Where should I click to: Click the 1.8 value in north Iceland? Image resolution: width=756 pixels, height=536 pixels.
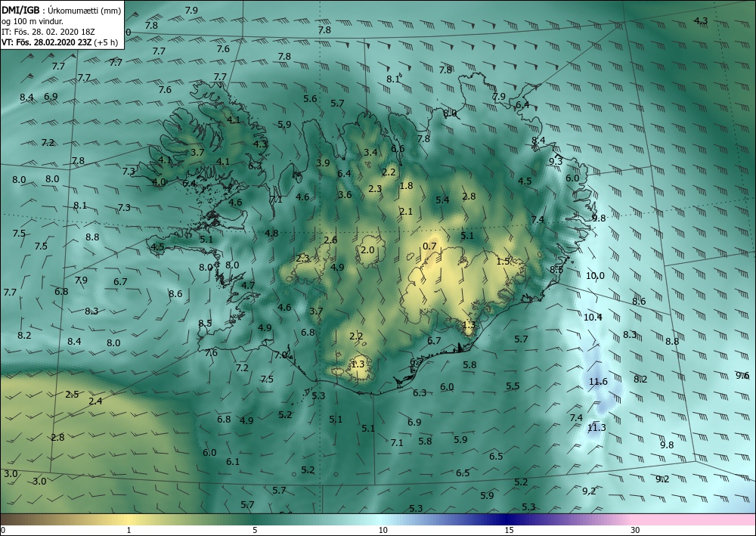pos(407,185)
